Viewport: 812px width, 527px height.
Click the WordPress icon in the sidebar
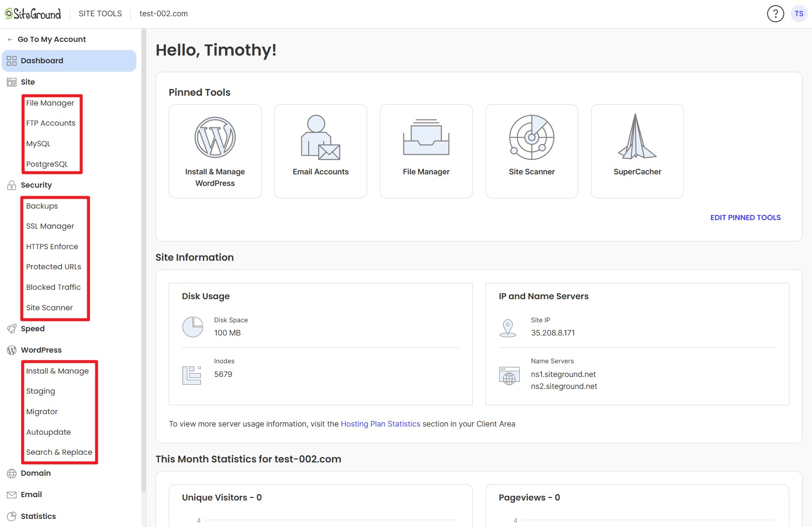tap(11, 350)
